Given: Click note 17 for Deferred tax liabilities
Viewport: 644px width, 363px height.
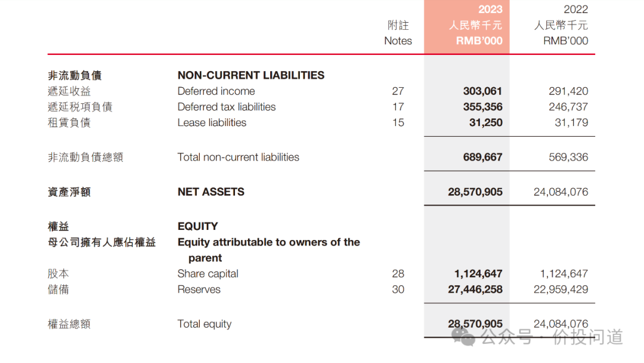Looking at the screenshot, I should click(x=398, y=107).
